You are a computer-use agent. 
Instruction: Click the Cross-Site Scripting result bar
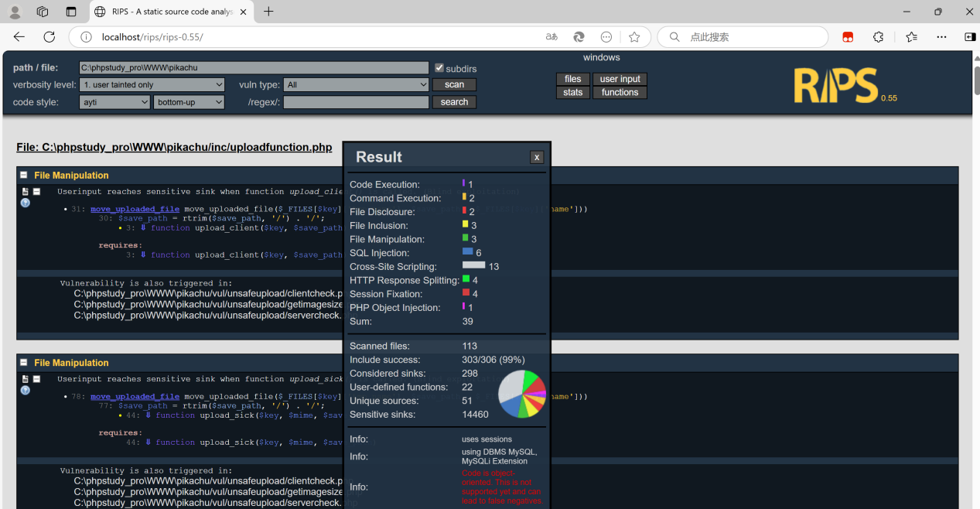[x=473, y=265]
